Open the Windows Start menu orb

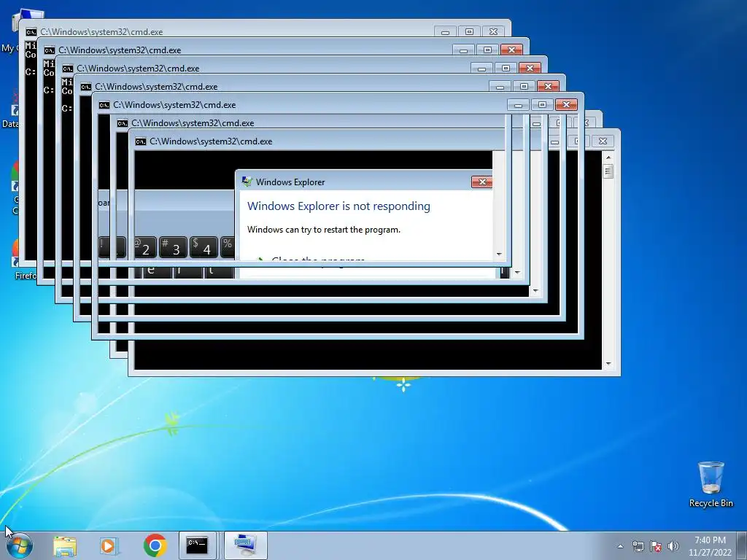point(19,545)
